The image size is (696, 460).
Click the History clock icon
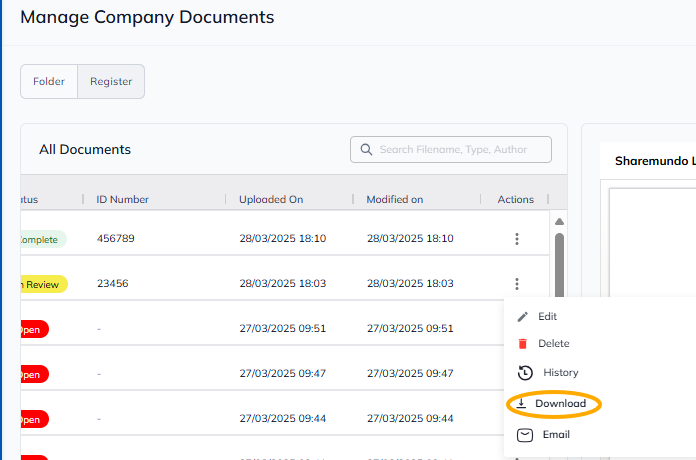524,373
